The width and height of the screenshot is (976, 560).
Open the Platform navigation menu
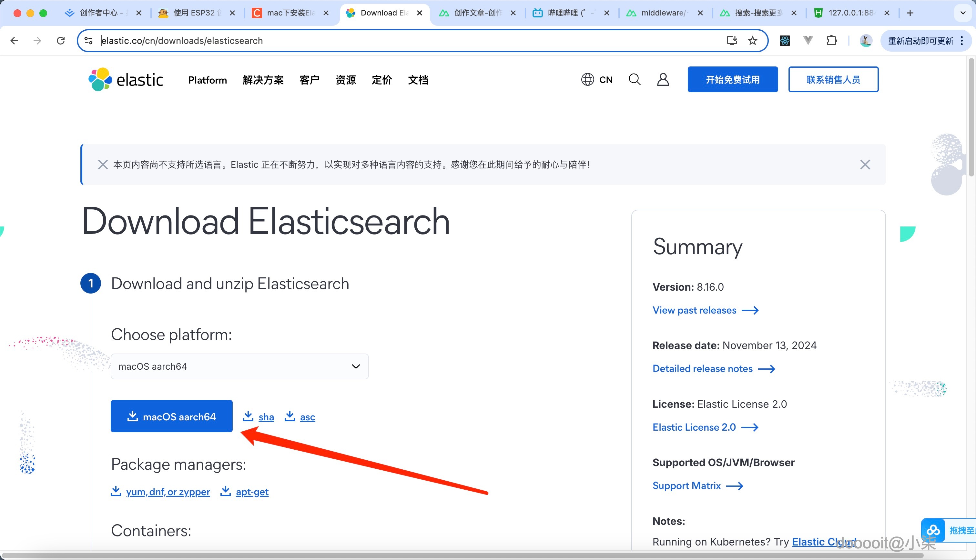pyautogui.click(x=207, y=80)
